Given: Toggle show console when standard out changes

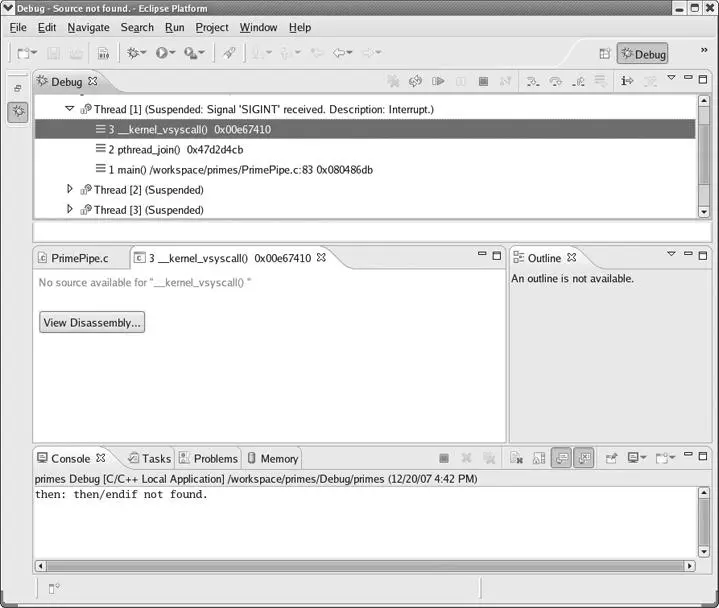Looking at the screenshot, I should [561, 458].
